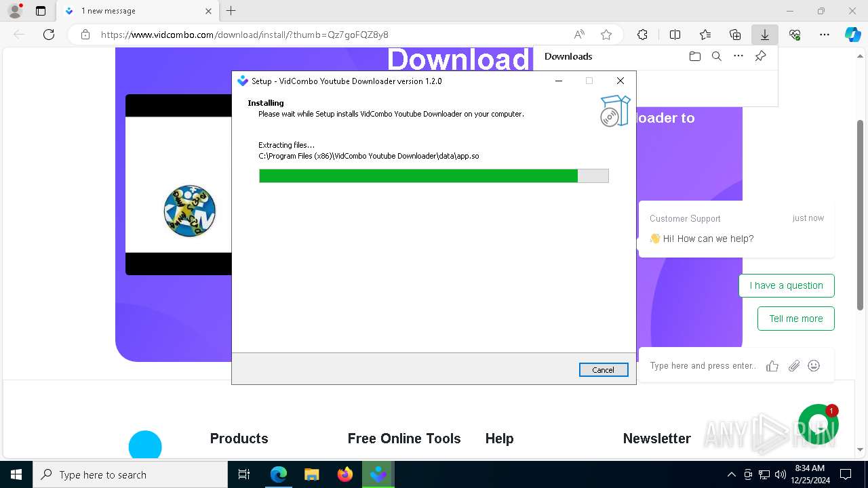Open Read aloud icon in address bar

579,35
